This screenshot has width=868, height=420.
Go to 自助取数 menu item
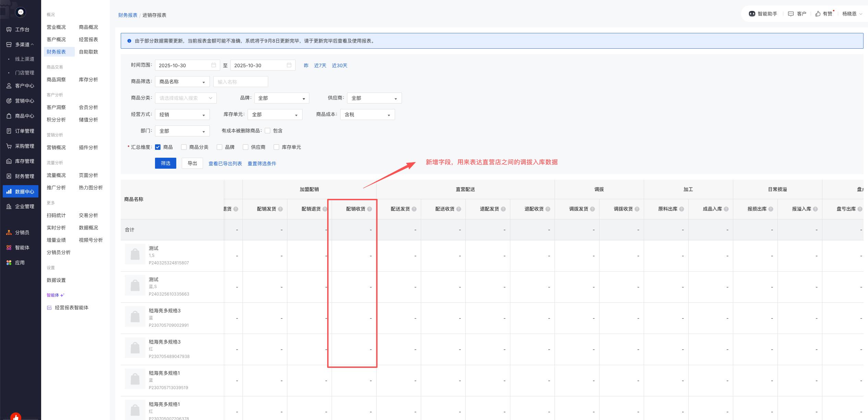coord(88,52)
